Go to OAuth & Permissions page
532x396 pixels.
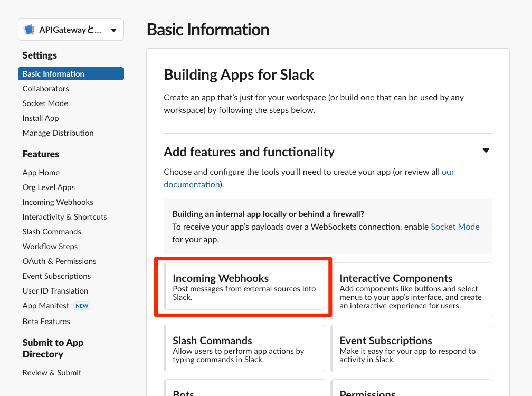tap(59, 261)
